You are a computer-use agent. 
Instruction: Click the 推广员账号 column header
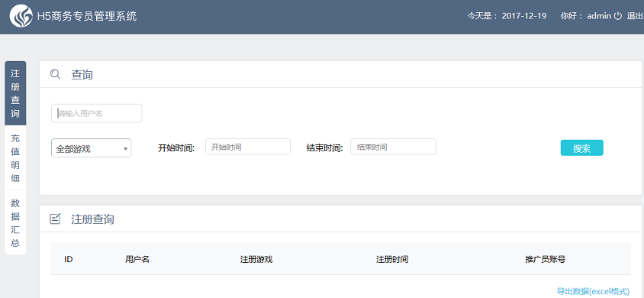coord(545,259)
